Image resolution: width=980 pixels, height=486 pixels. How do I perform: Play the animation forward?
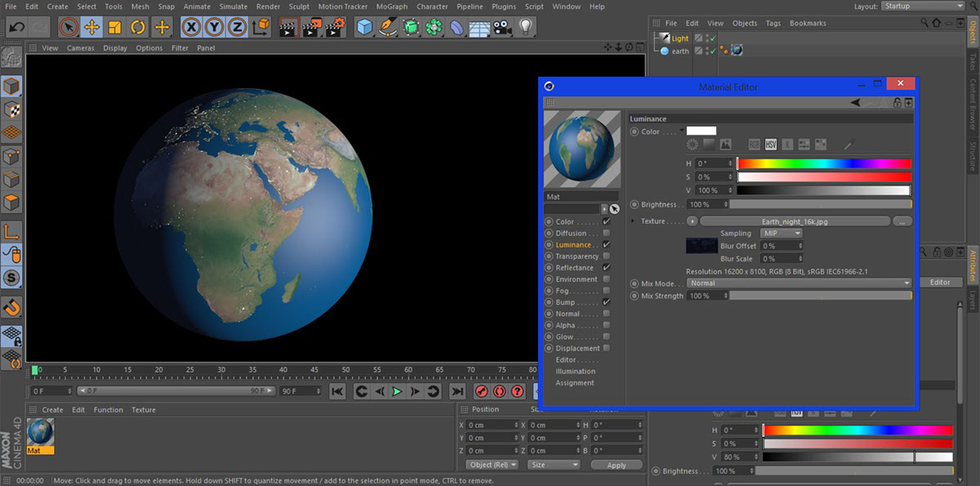(397, 392)
